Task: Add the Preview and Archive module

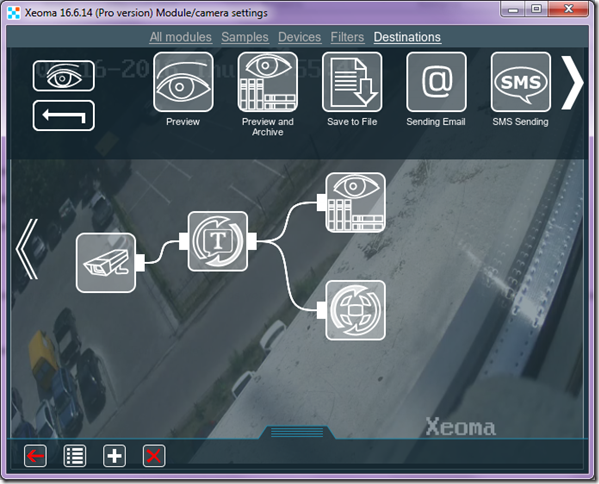Action: pos(267,82)
